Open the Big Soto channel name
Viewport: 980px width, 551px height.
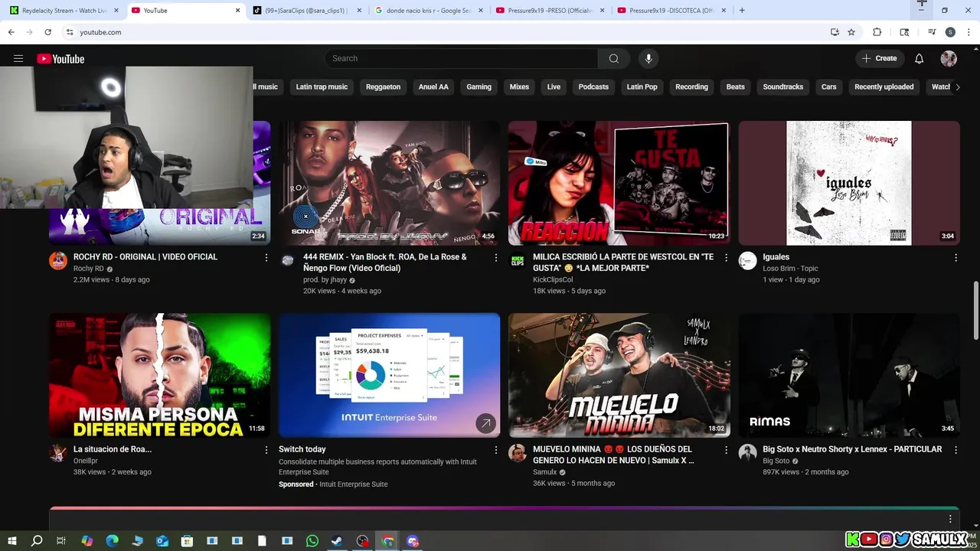[776, 461]
